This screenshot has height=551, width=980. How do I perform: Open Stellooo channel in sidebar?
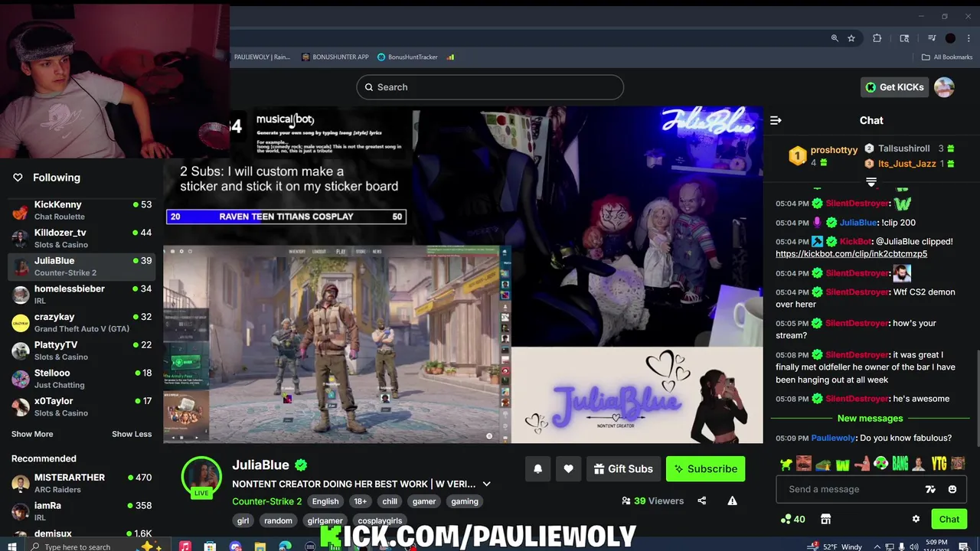[81, 379]
